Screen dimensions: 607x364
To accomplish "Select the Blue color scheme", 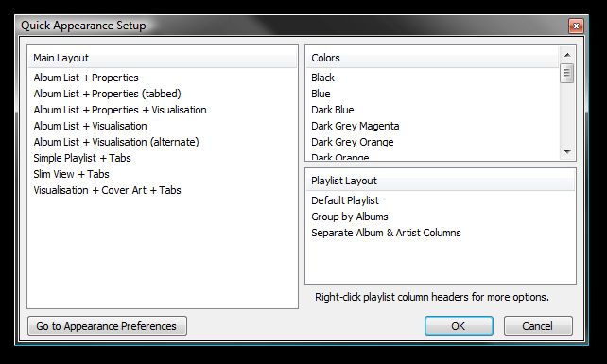I will pos(321,94).
